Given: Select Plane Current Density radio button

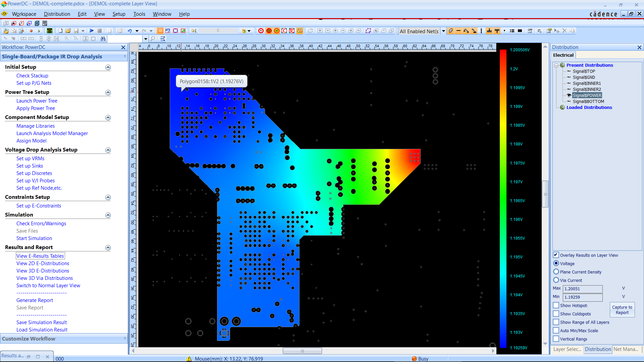Looking at the screenshot, I should 556,272.
